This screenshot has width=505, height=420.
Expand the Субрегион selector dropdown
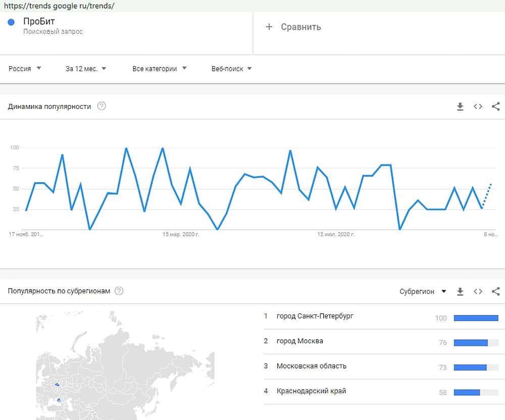(x=423, y=291)
